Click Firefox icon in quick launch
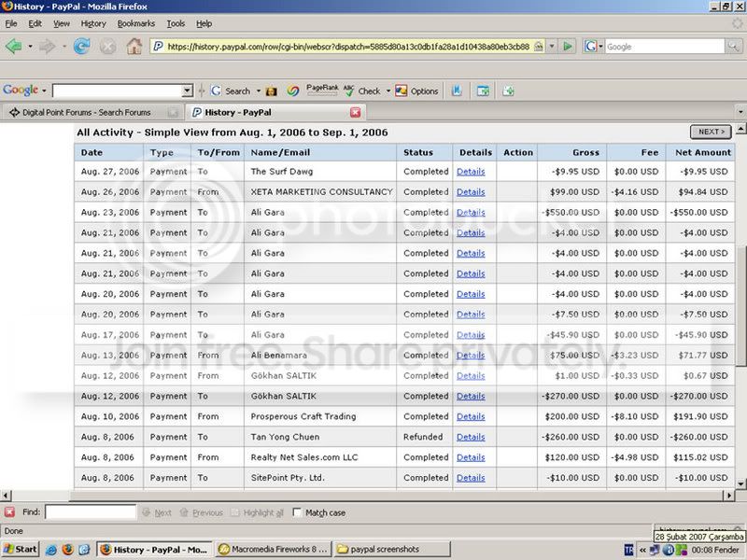The height and width of the screenshot is (560, 747). point(68,550)
